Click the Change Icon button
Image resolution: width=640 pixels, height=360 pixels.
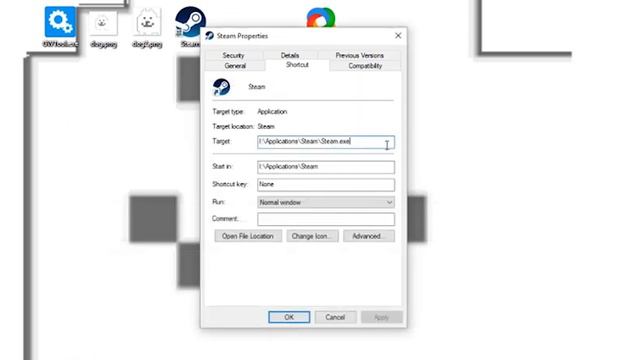(x=312, y=236)
